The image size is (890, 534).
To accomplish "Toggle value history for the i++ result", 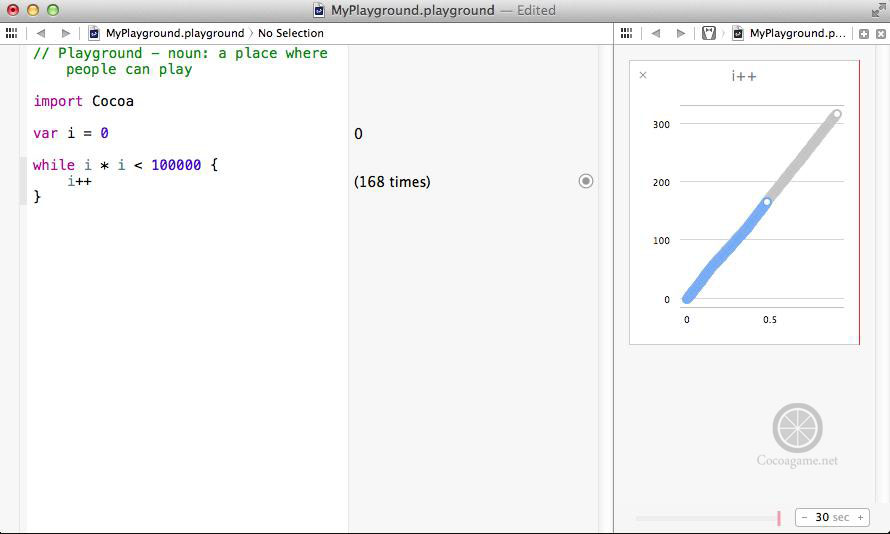I will point(586,181).
